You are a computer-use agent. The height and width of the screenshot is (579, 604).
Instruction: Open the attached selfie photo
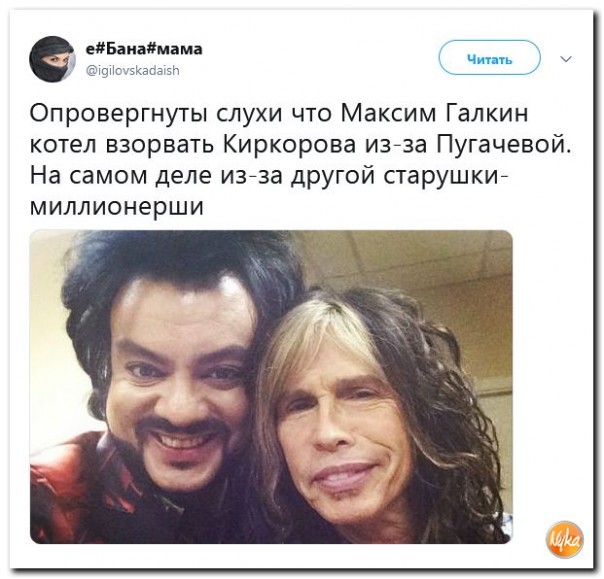point(271,386)
